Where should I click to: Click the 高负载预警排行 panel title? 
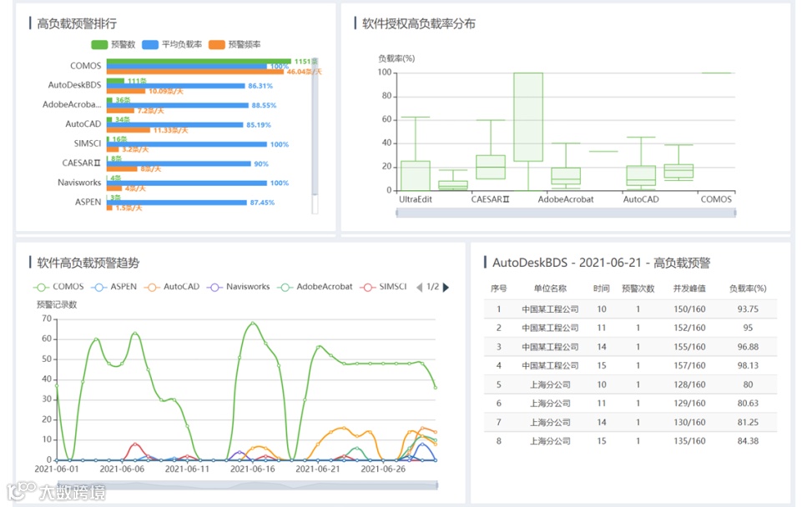pos(77,23)
